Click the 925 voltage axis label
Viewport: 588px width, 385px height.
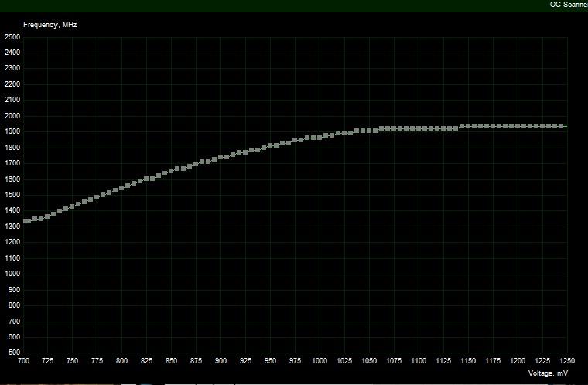(x=245, y=360)
